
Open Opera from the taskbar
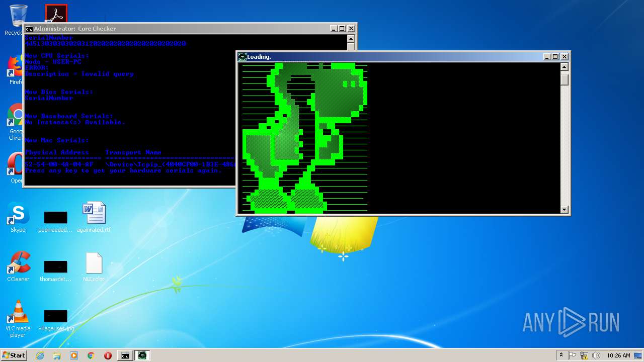point(108,355)
